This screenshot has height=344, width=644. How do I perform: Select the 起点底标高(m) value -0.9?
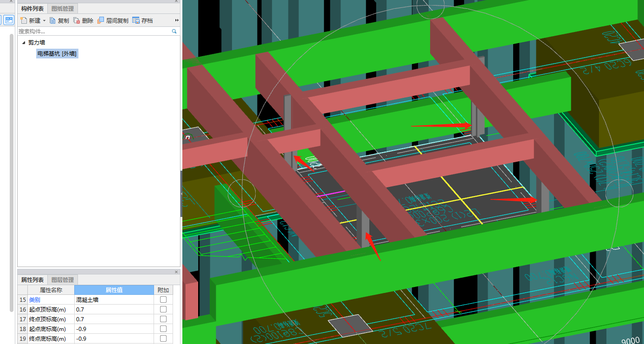pyautogui.click(x=114, y=329)
